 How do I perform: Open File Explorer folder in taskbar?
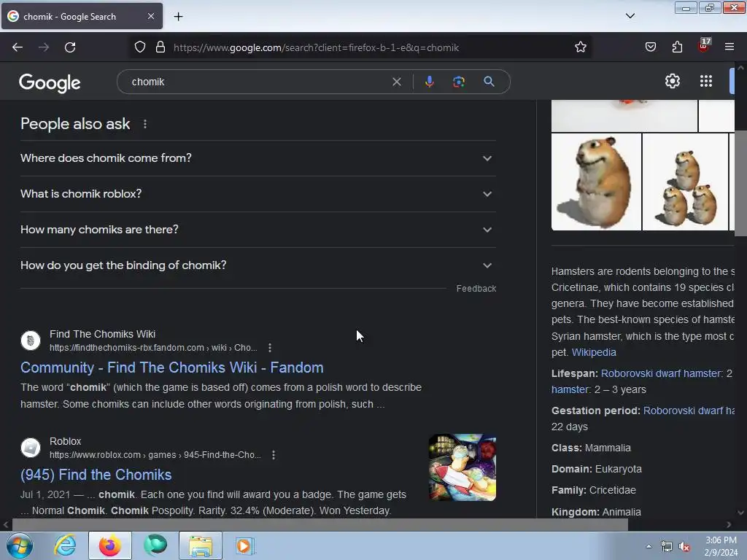point(201,545)
